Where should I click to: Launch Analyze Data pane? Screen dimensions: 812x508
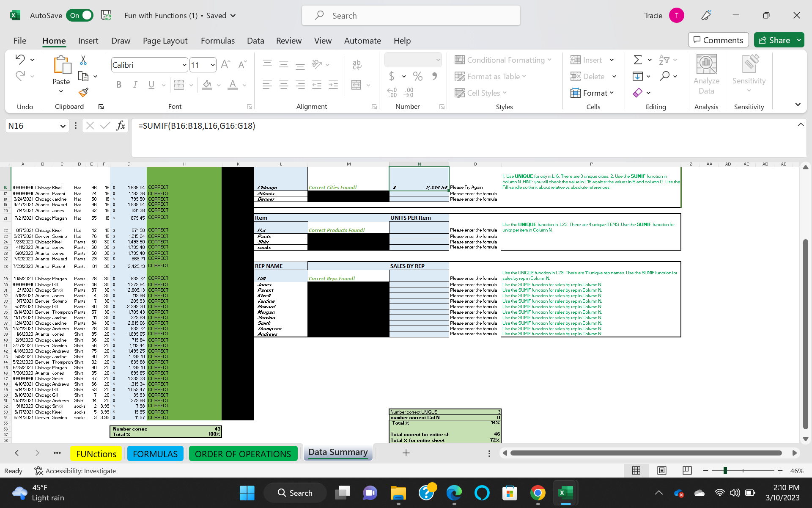pos(706,75)
